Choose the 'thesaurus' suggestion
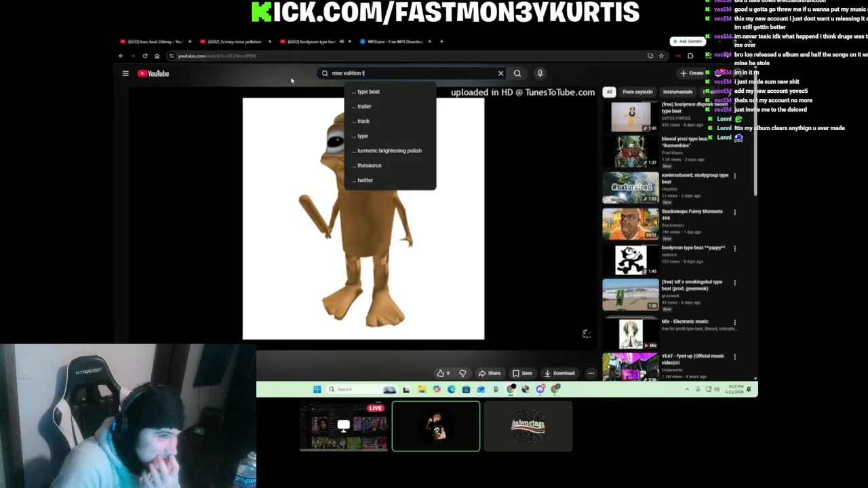The height and width of the screenshot is (488, 868). click(x=390, y=165)
